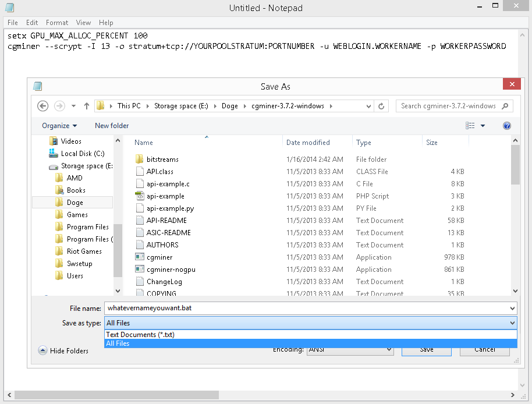Select the Doge folder in the tree

(x=75, y=203)
